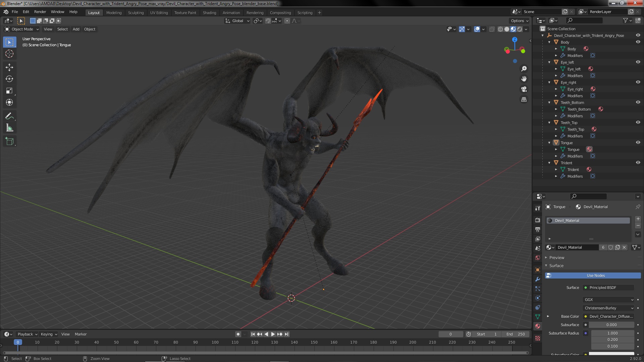Viewport: 644px width, 362px height.
Task: Click the Move View hand icon
Action: pyautogui.click(x=524, y=79)
